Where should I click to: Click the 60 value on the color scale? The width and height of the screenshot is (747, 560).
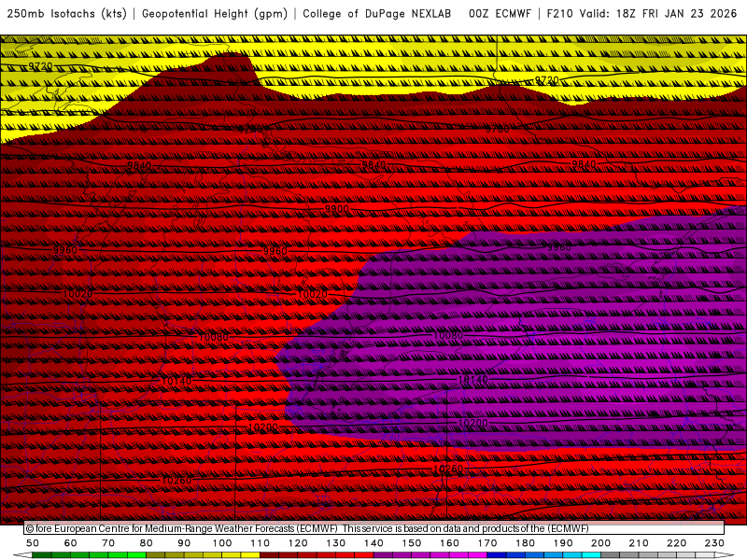pos(71,543)
